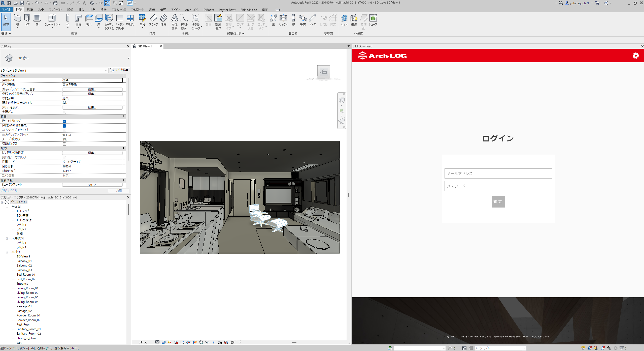Collapse the 平面図 tree node
The width and height of the screenshot is (644, 351).
pyautogui.click(x=7, y=207)
